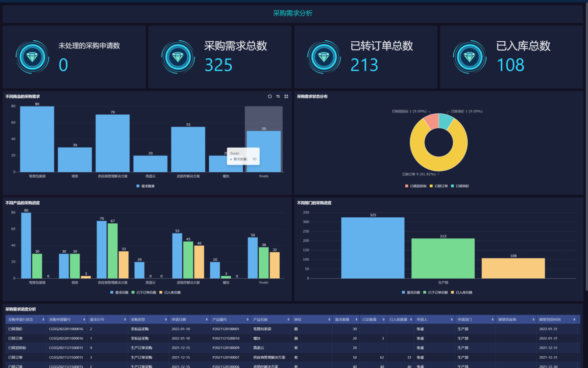Click the diamond icon beside 采购需求总数
This screenshot has height=368, width=588.
point(178,57)
